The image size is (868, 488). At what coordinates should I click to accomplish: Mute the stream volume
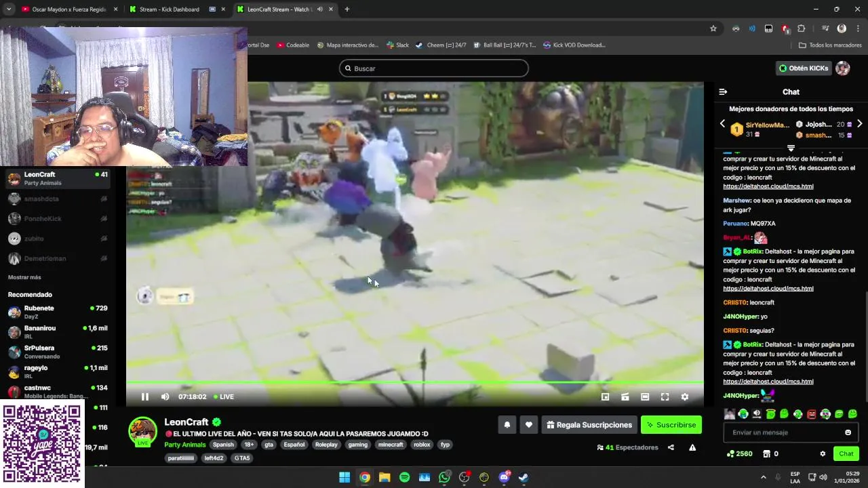click(x=165, y=396)
